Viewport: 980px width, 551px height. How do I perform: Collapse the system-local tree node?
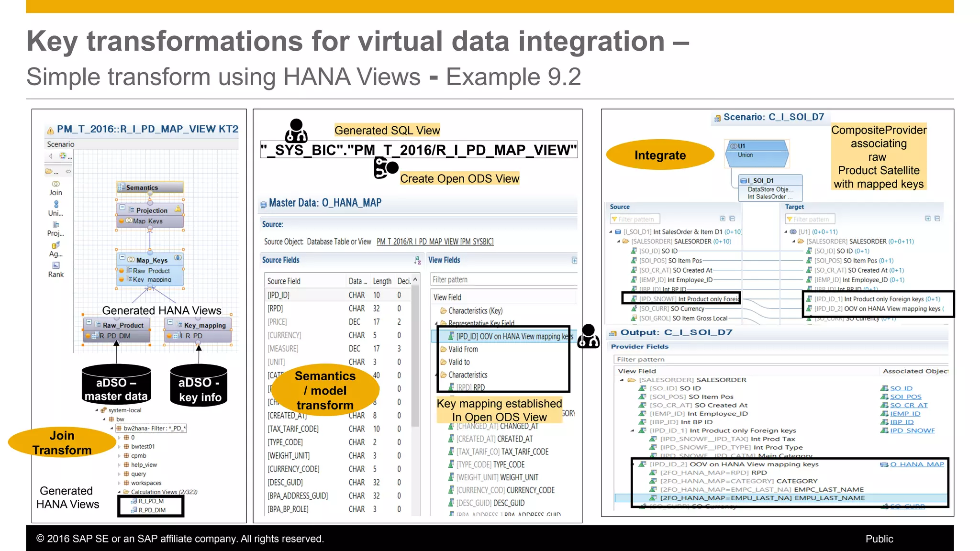pos(96,410)
